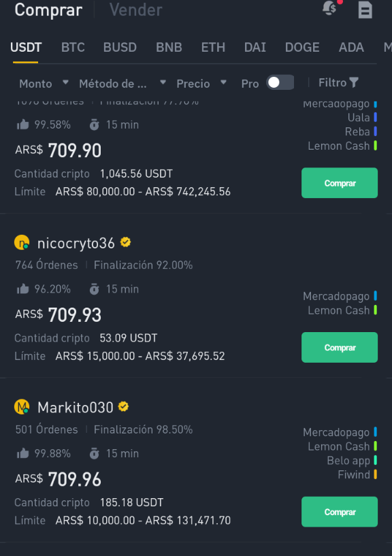Click Comprar button for Markito030's offer
392x556 pixels.
pyautogui.click(x=340, y=512)
